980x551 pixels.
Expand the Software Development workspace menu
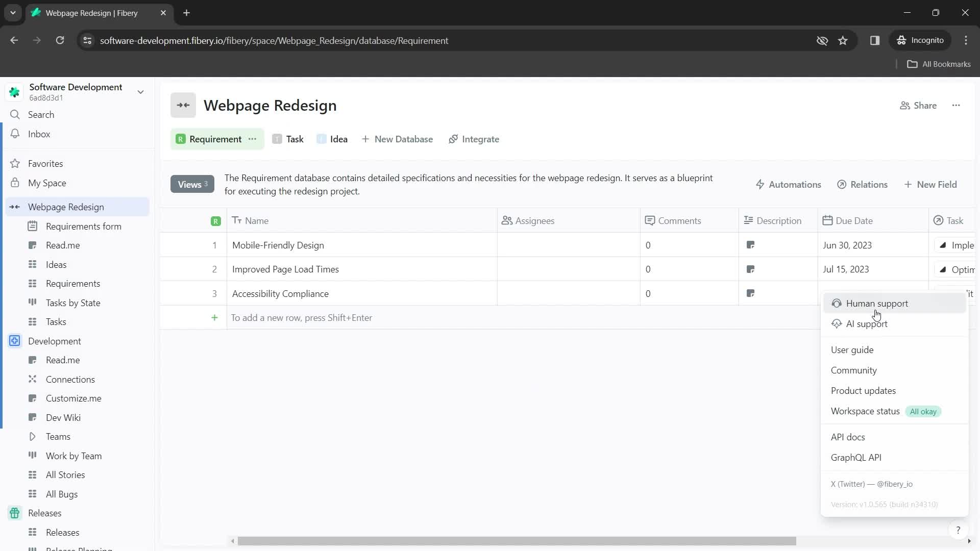point(140,92)
